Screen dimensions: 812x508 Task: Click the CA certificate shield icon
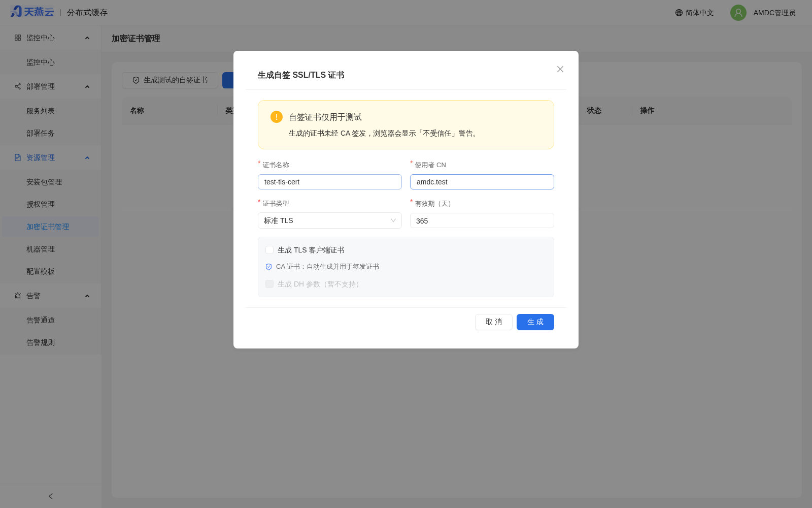coord(269,267)
